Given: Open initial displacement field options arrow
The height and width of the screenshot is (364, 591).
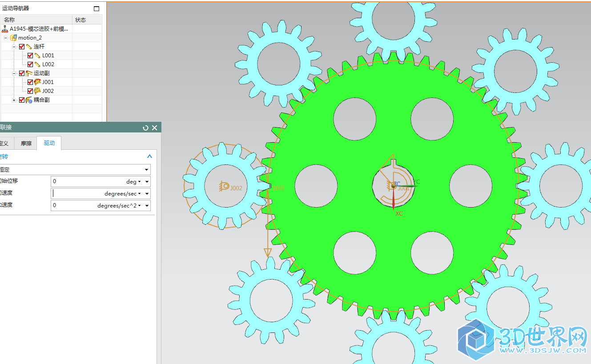Looking at the screenshot, I should 147,181.
